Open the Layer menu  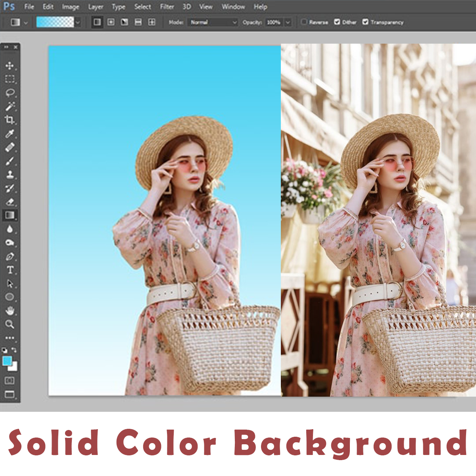point(96,7)
